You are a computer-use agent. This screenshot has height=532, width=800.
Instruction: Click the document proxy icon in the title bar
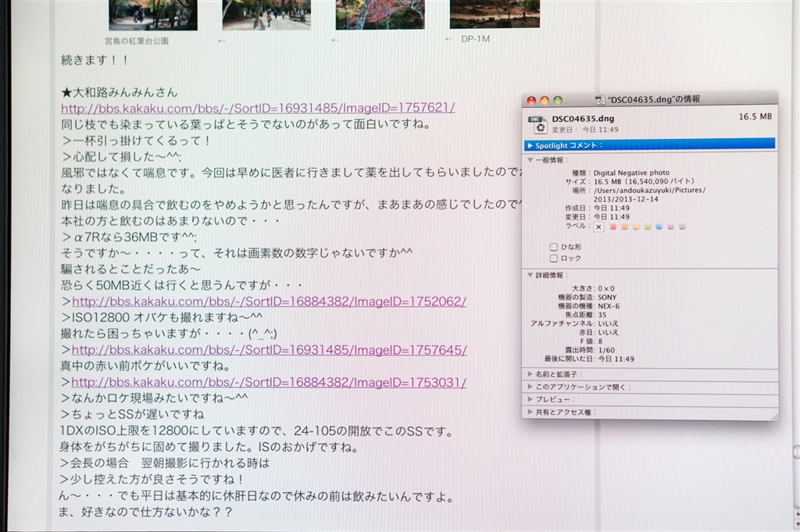click(600, 100)
